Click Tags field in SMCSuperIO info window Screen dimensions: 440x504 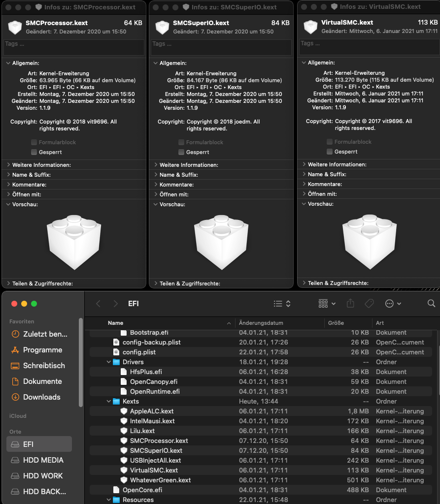pos(221,48)
